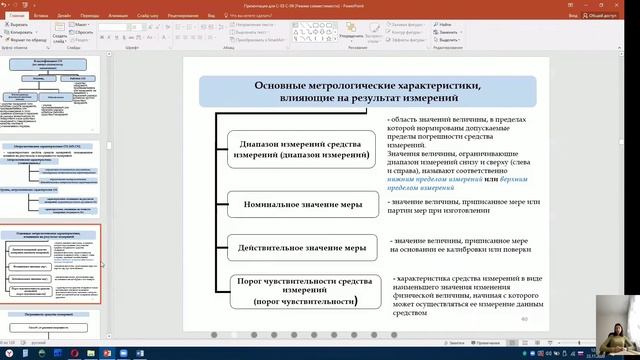Open the font size combo box
Screen dimensions: 640x360
(136, 27)
